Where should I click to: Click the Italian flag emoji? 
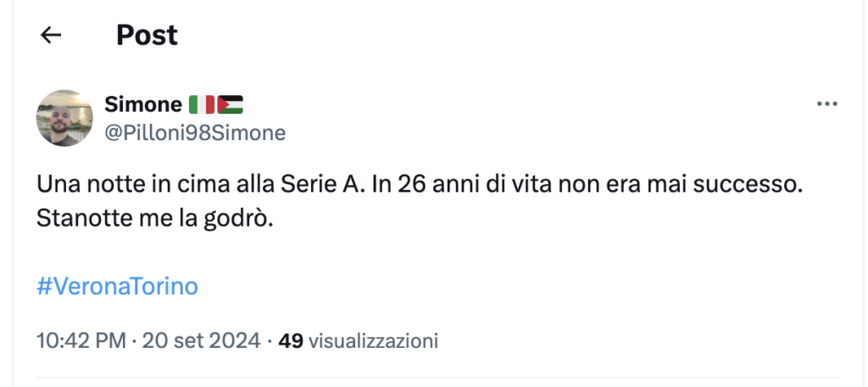201,105
